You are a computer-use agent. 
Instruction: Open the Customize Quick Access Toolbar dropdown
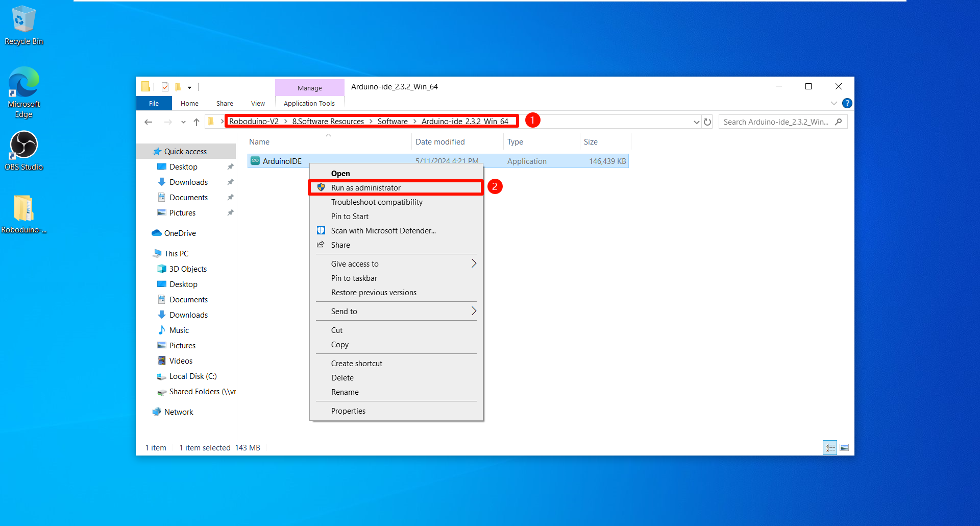tap(189, 87)
